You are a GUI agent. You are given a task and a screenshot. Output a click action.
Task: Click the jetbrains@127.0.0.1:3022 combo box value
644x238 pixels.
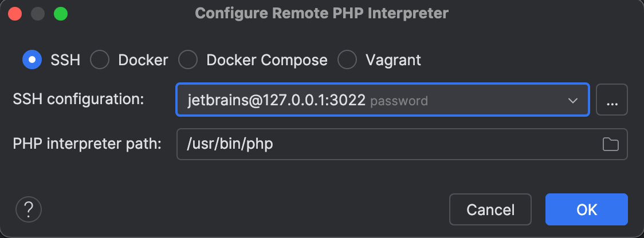(277, 101)
